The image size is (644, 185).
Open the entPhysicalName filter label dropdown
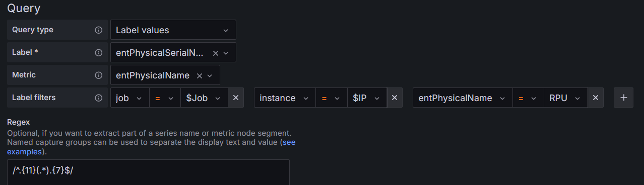pyautogui.click(x=463, y=98)
